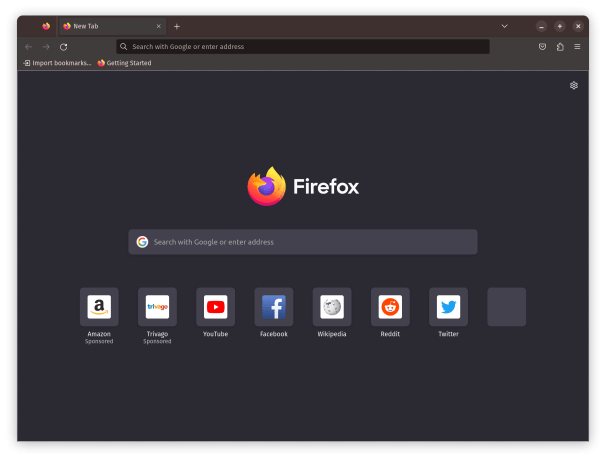Open the Reddit shortcut tile
Viewport: 606px width, 460px height.
click(x=390, y=307)
